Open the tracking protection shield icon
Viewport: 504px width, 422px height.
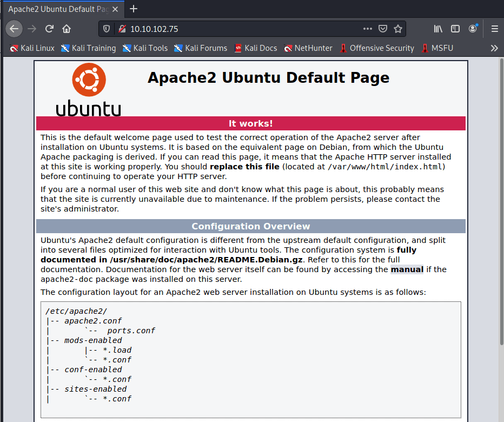[x=107, y=29]
